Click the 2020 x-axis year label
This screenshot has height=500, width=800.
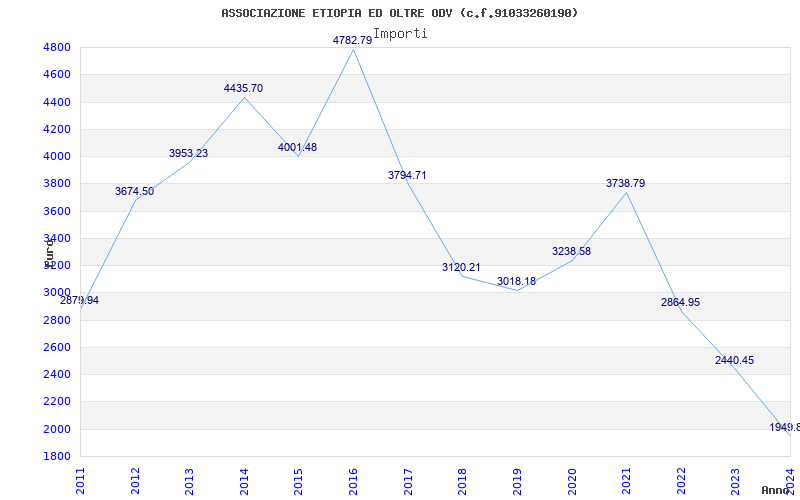point(571,481)
